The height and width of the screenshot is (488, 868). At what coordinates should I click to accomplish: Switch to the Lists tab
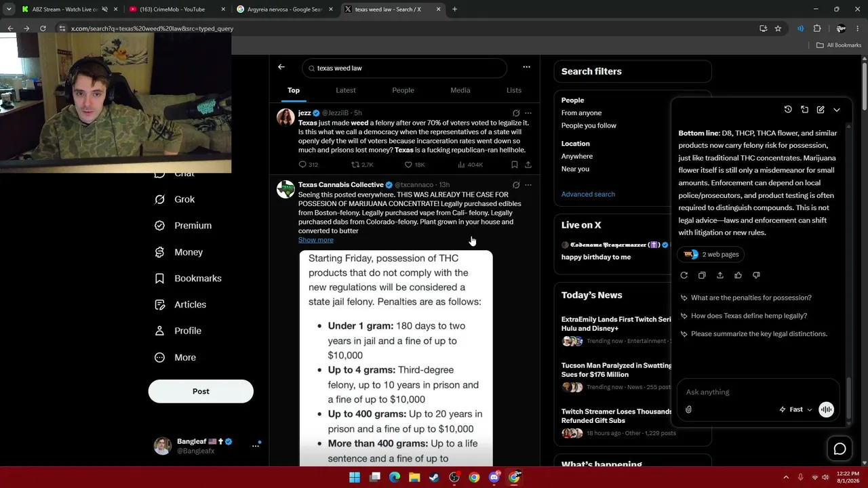tap(514, 90)
